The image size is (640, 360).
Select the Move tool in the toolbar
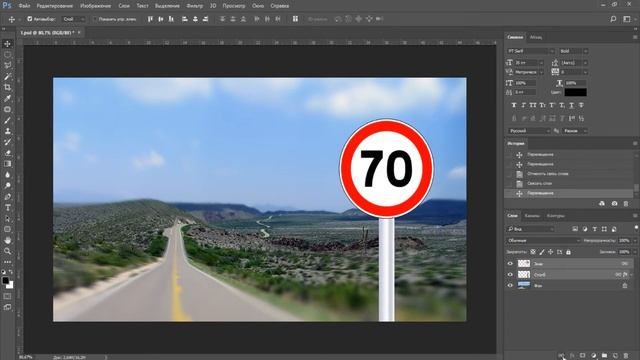[x=7, y=44]
